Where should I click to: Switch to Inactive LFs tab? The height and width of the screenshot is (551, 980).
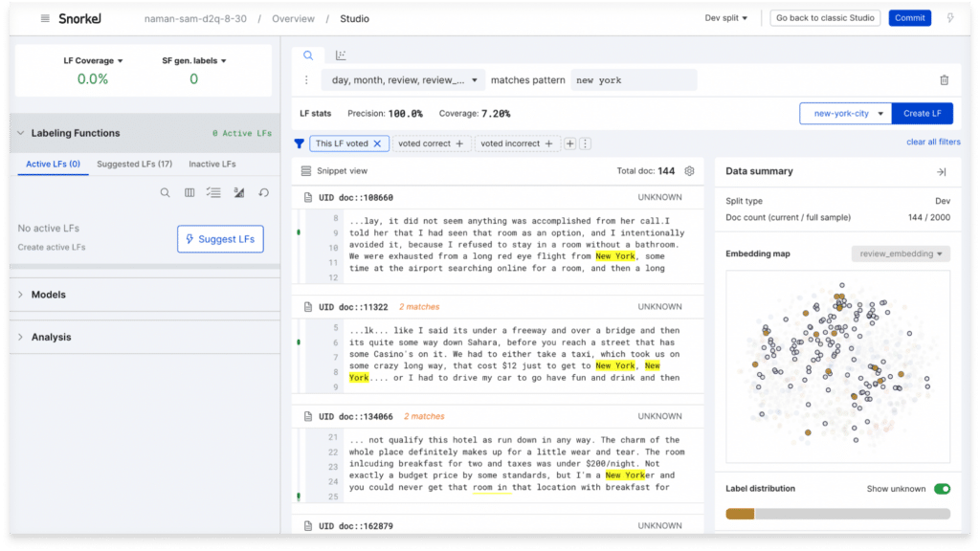pos(212,165)
